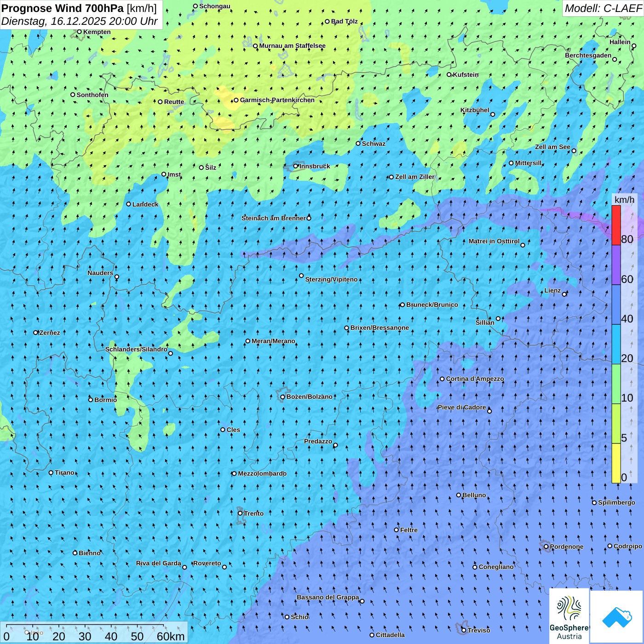The image size is (644, 644).
Task: Click the 'Zernez' label
Action: click(50, 333)
